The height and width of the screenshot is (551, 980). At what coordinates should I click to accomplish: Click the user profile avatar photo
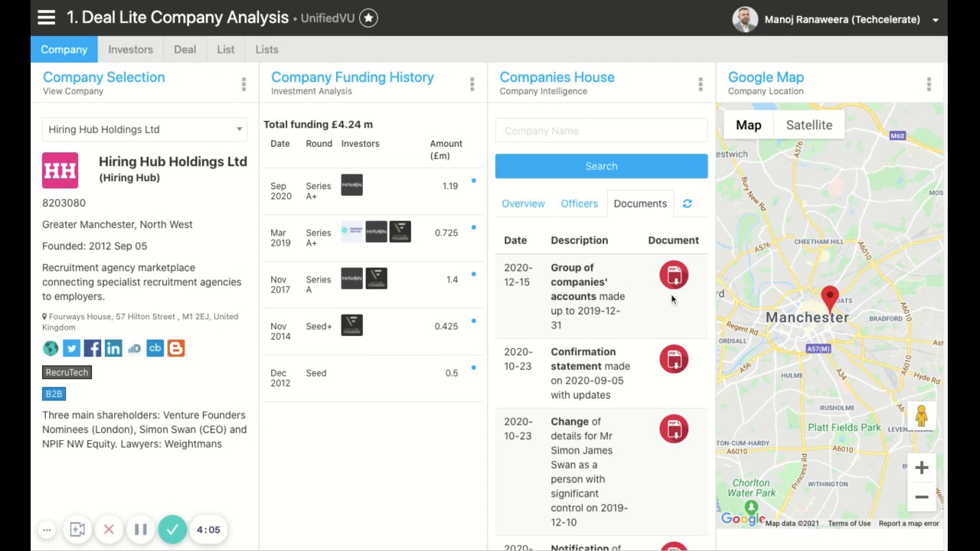pos(744,19)
